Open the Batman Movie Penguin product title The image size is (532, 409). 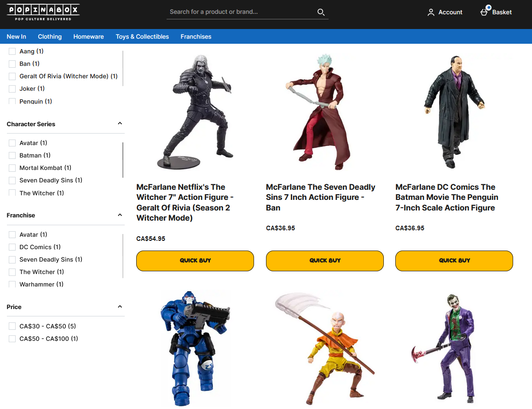pos(447,198)
